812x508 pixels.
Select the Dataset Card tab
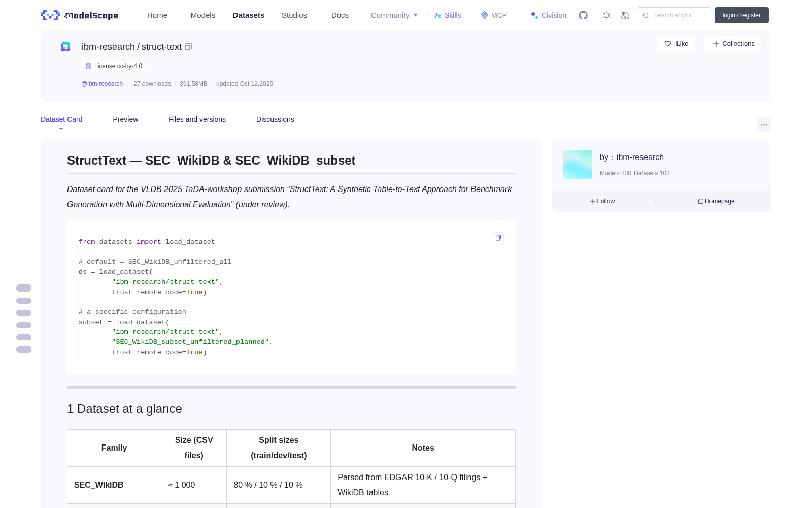click(61, 119)
